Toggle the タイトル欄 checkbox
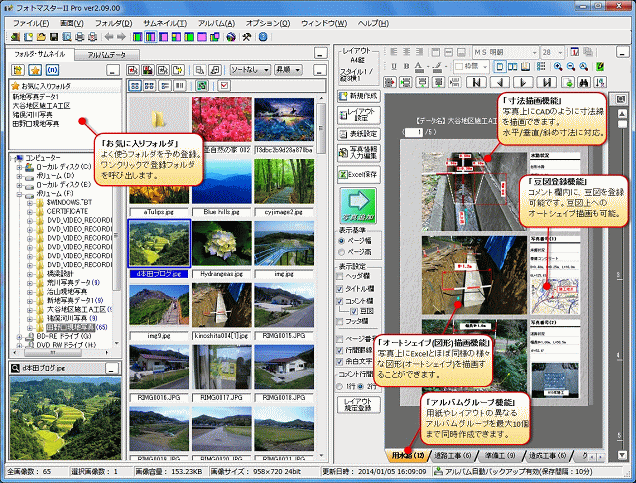This screenshot has height=483, width=636. 340,289
